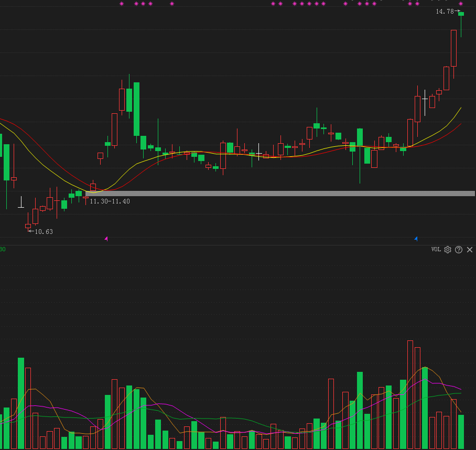Click the 11.30-11.40 price range label

[110, 201]
